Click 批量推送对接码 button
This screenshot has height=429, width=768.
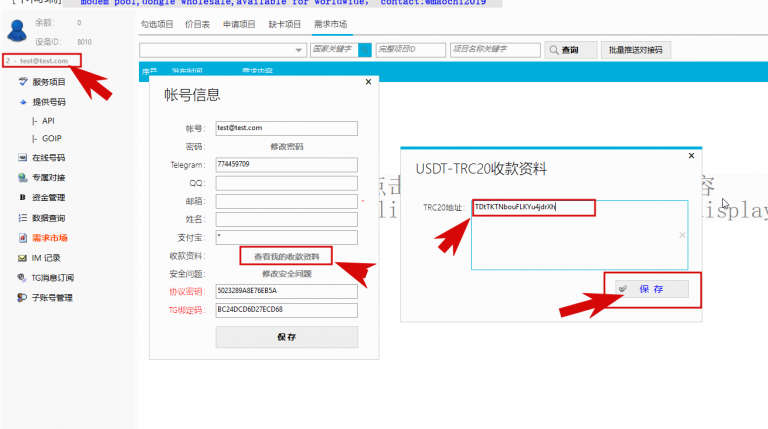coord(636,50)
